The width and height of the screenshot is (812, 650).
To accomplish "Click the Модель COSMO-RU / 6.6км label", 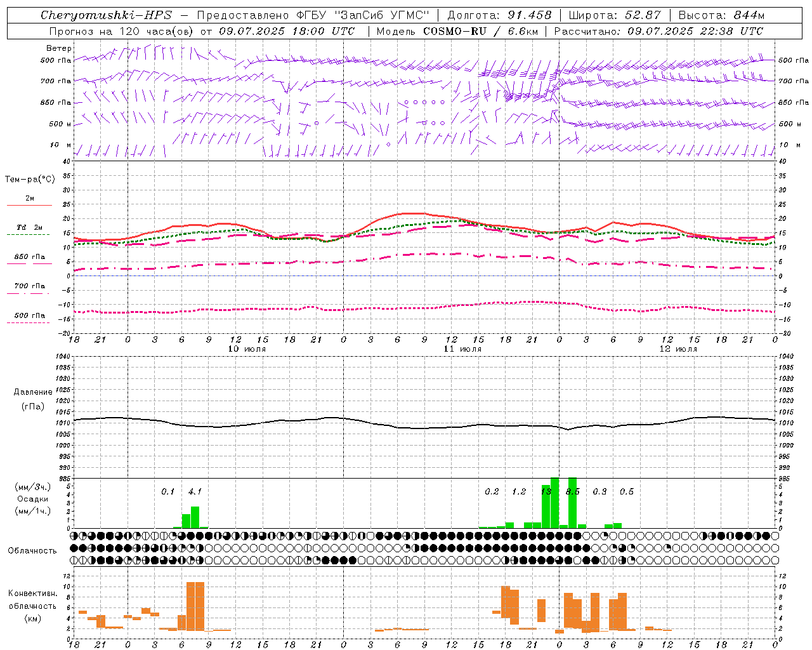I will [x=457, y=31].
